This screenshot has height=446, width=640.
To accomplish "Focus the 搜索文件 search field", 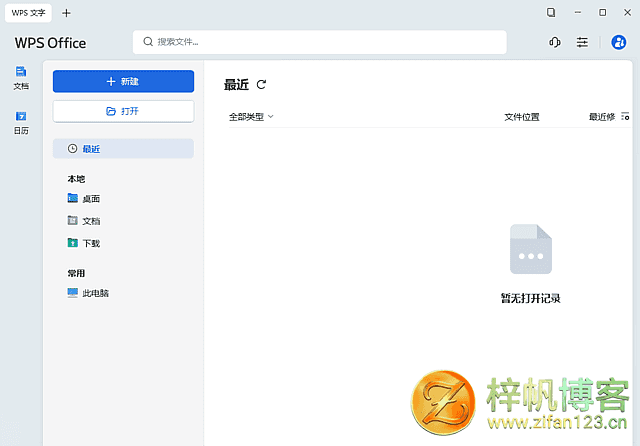I will [320, 42].
